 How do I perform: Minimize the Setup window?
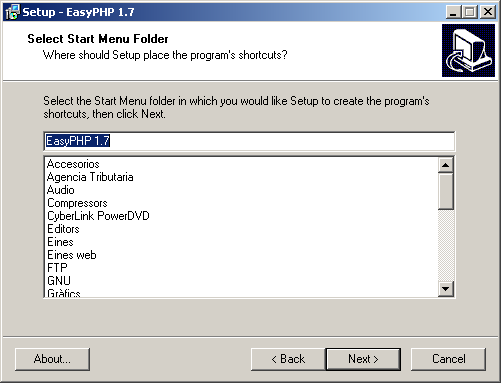click(453, 12)
